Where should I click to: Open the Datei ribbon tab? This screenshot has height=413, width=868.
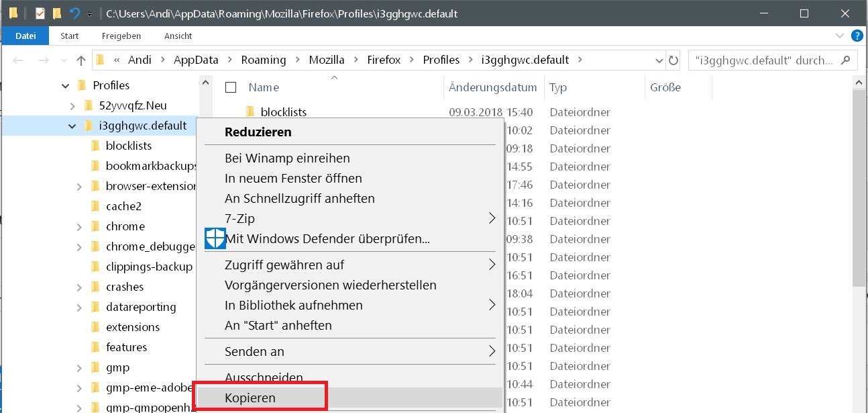click(x=25, y=36)
